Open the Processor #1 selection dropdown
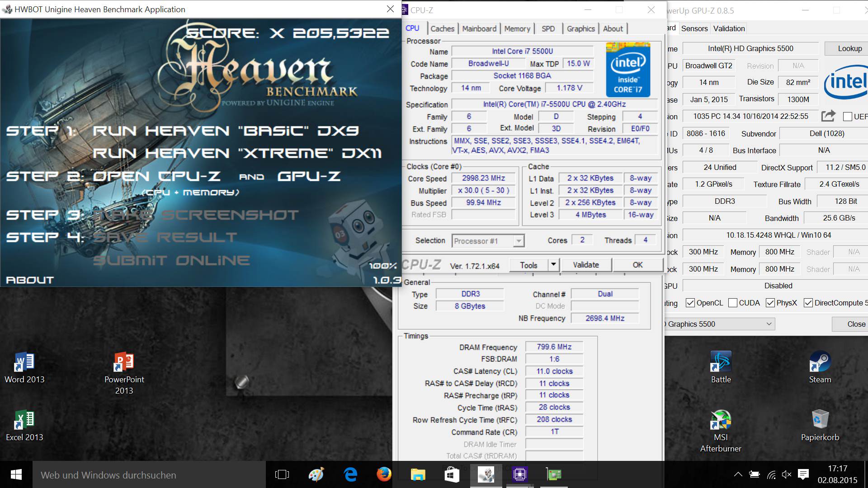Image resolution: width=868 pixels, height=488 pixels. coord(488,241)
